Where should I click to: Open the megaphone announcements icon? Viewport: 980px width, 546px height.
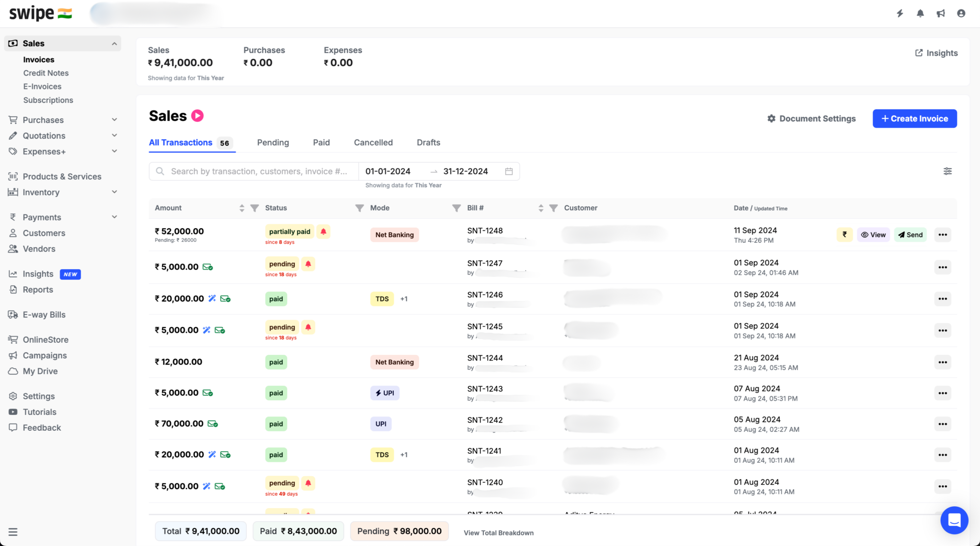pyautogui.click(x=941, y=13)
